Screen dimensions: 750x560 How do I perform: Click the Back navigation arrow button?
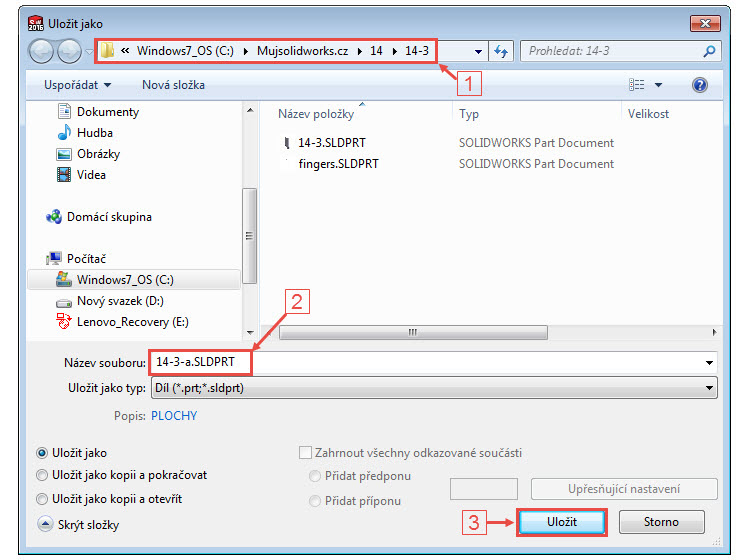(x=41, y=51)
